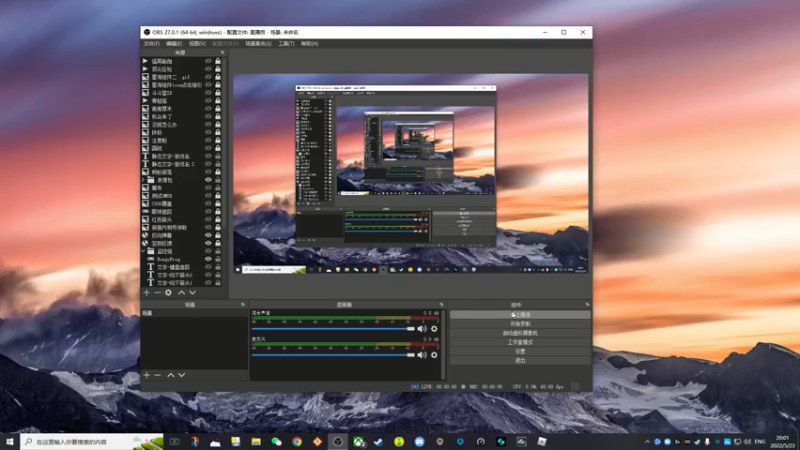The height and width of the screenshot is (450, 800).
Task: Undock the Controls panel with its float icon
Action: [x=588, y=305]
